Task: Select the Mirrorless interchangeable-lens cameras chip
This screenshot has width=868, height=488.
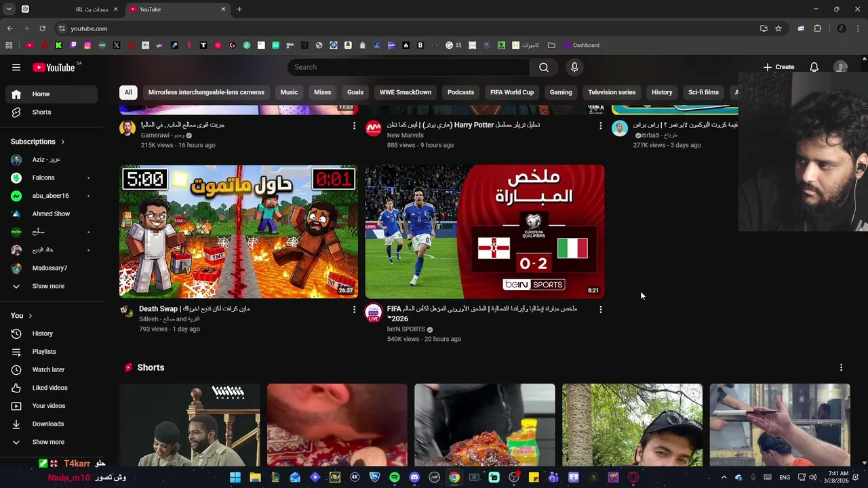Action: coord(206,92)
